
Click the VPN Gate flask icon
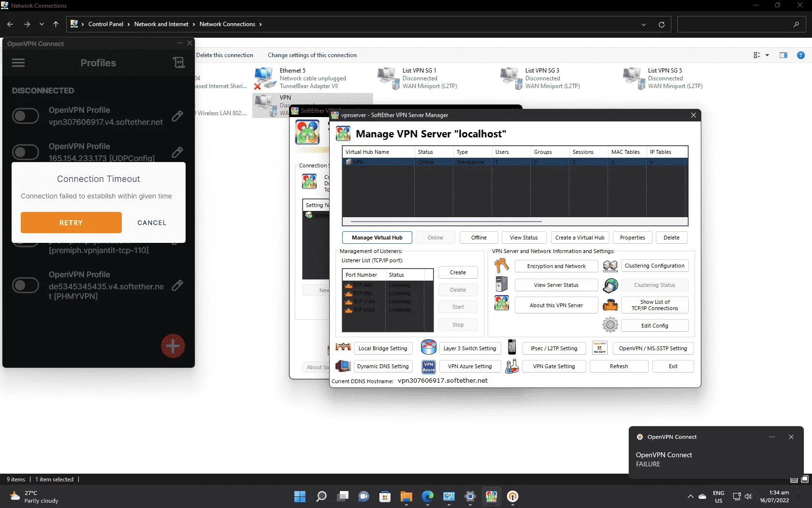pos(512,366)
